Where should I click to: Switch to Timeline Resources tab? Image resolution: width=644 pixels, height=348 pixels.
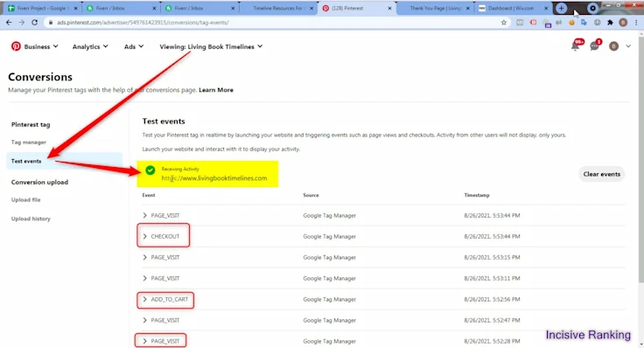(x=277, y=8)
